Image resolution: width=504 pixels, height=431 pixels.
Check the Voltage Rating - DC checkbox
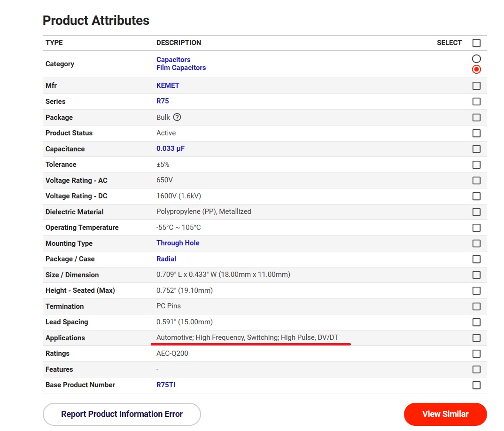(476, 196)
